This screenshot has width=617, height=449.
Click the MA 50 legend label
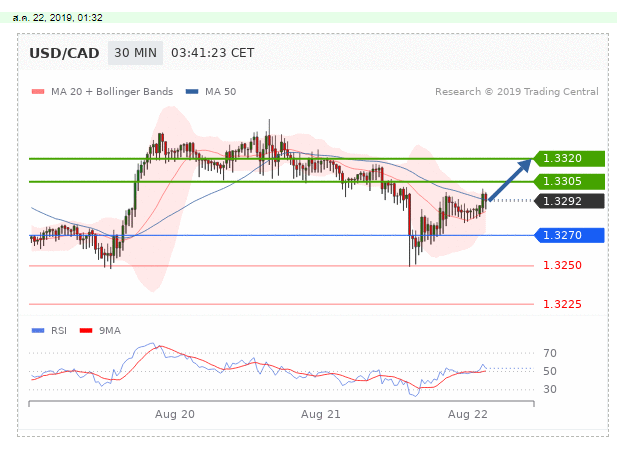point(220,92)
